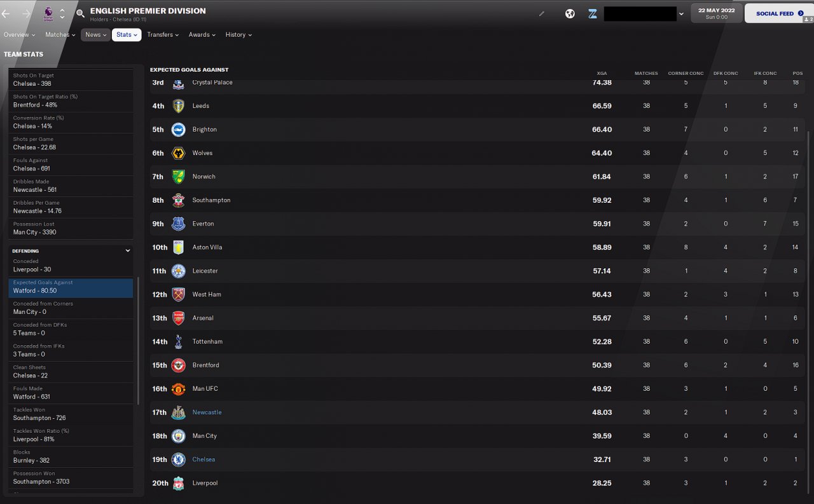Screen dimensions: 814x504
Task: Sort table by Pos column
Action: coord(797,73)
